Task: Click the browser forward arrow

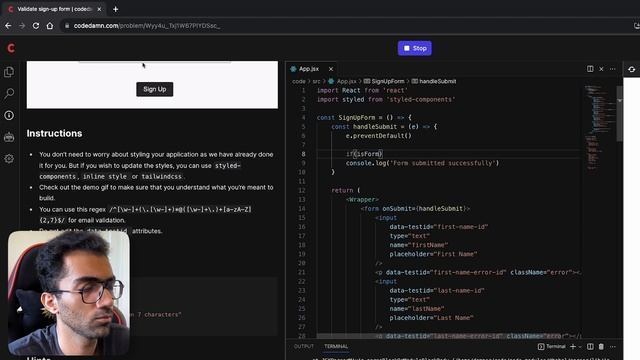Action: coord(22,26)
